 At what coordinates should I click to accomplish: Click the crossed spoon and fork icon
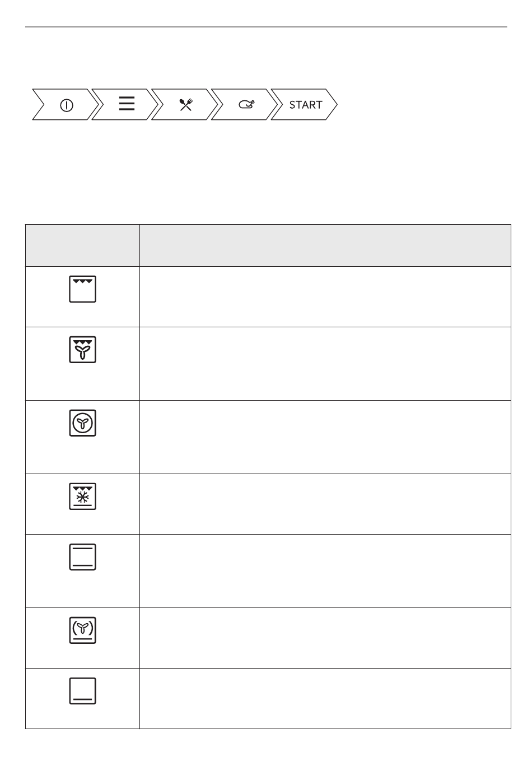186,104
